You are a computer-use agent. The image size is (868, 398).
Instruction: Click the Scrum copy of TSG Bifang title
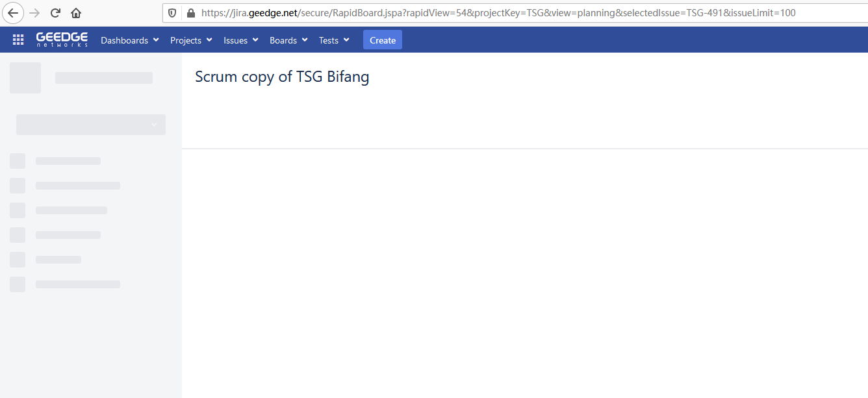click(x=282, y=77)
